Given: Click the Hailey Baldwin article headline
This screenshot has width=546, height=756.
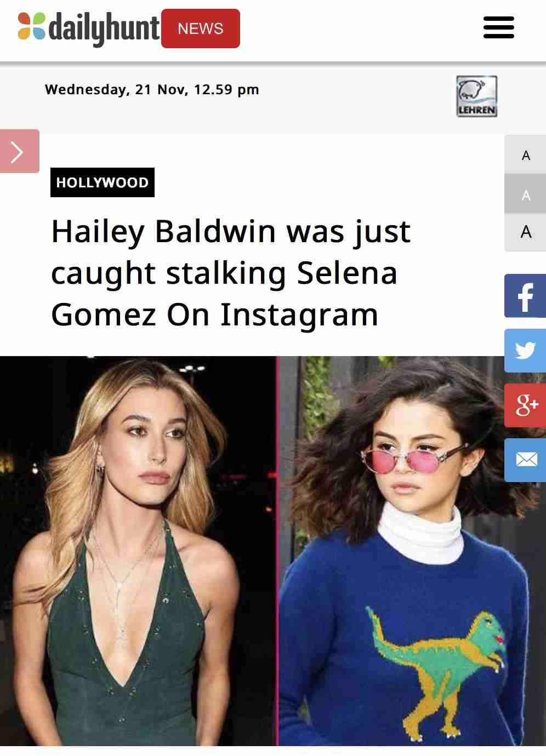Looking at the screenshot, I should click(231, 273).
